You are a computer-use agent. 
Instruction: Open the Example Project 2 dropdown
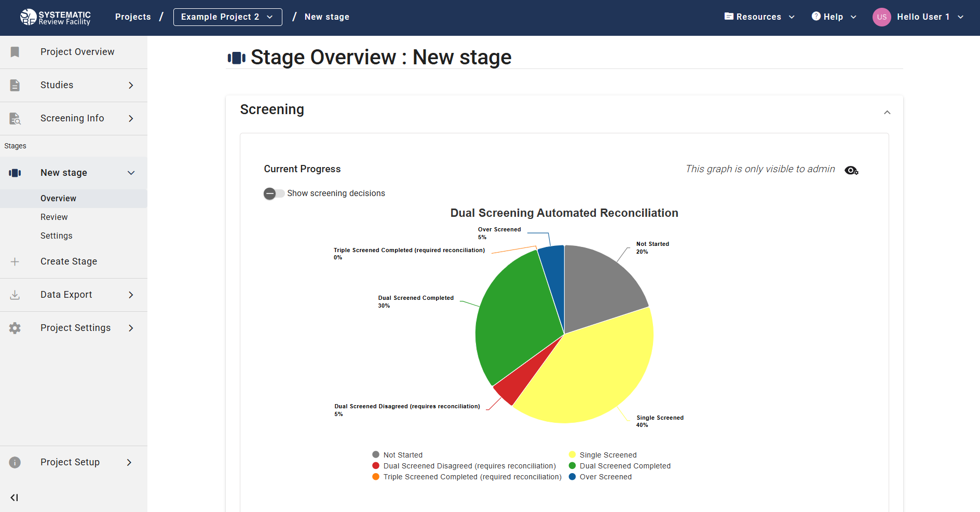tap(227, 17)
